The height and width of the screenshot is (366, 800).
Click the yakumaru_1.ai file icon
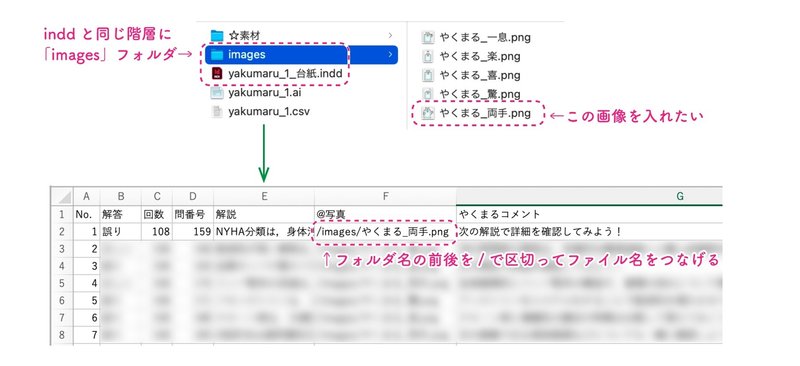click(x=217, y=92)
